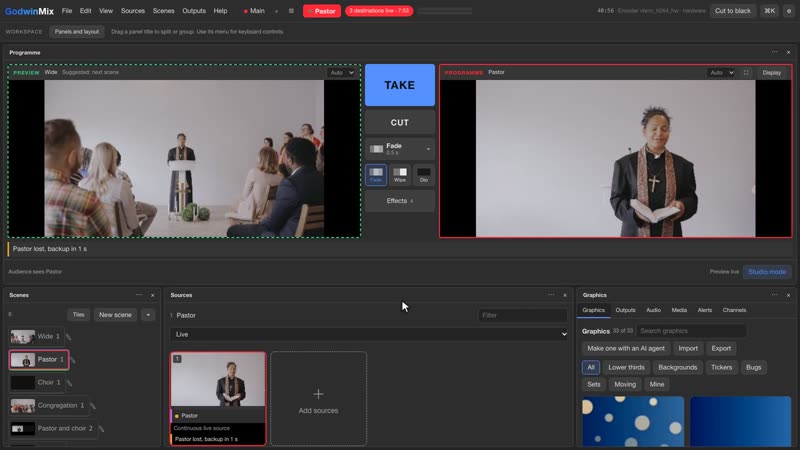
Task: Open the command palette ⌘K button
Action: tap(769, 11)
